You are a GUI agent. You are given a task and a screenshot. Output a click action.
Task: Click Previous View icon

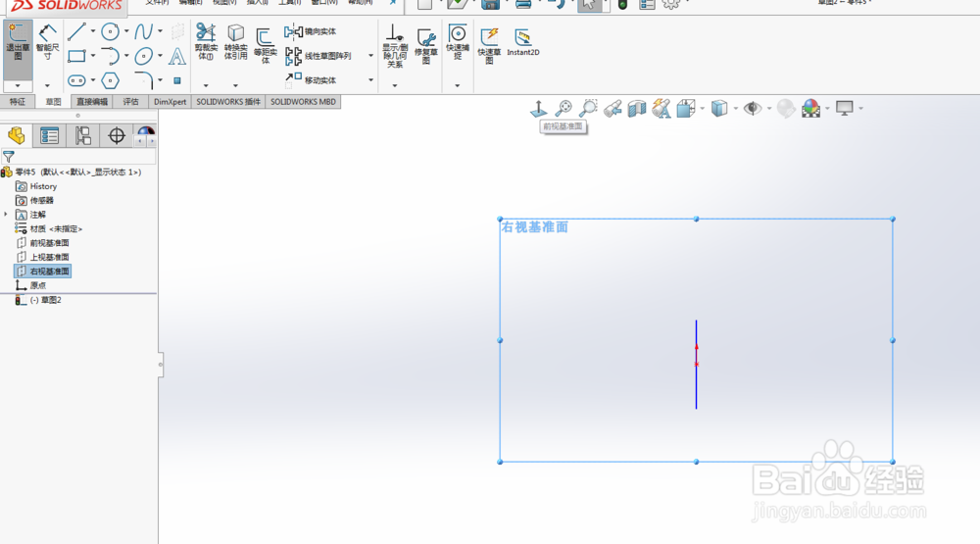[613, 109]
